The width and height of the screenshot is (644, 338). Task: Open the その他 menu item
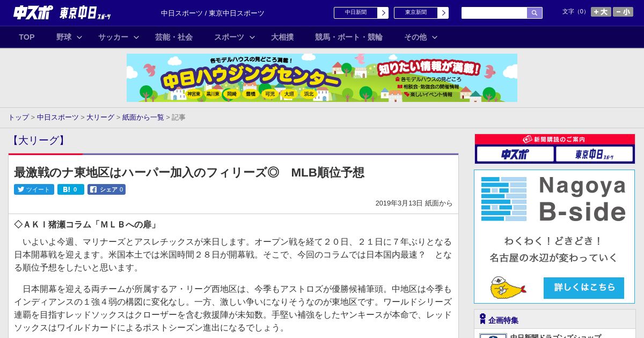[415, 37]
